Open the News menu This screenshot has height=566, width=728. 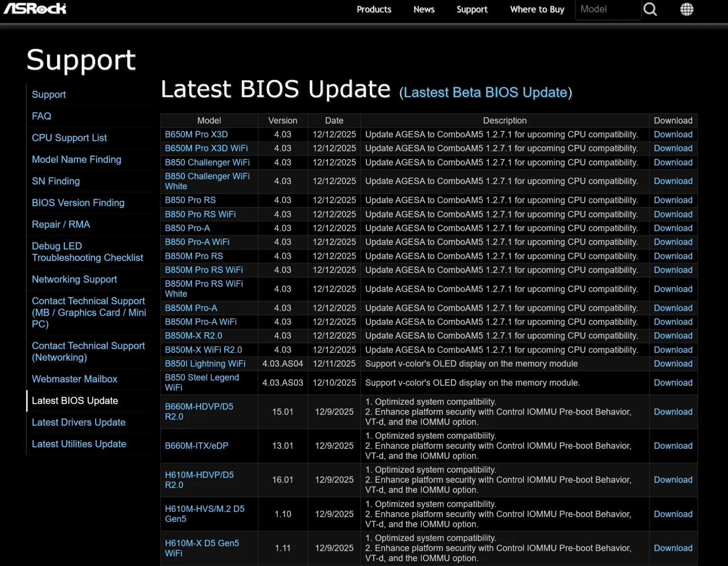(x=424, y=9)
